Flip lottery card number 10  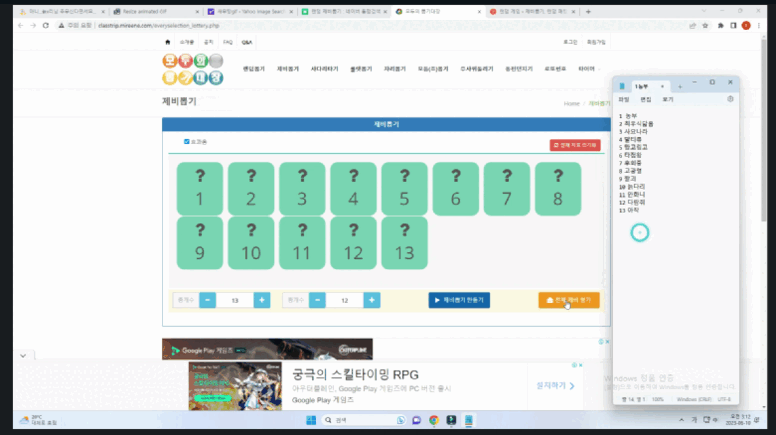(251, 243)
